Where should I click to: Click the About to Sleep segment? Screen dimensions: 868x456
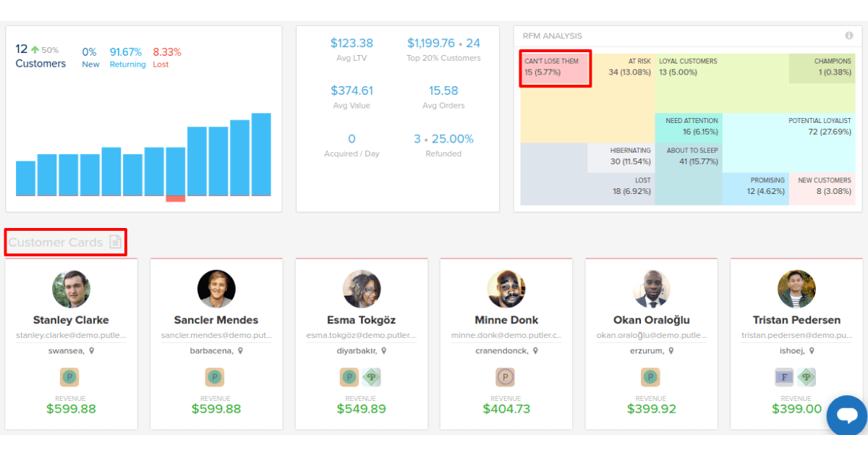coord(688,156)
